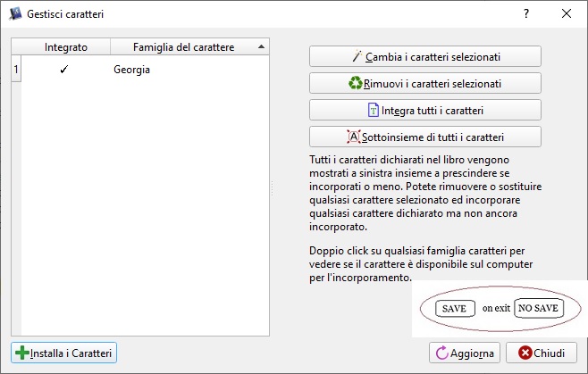The width and height of the screenshot is (588, 374).
Task: Click the Integrato column header
Action: point(66,46)
